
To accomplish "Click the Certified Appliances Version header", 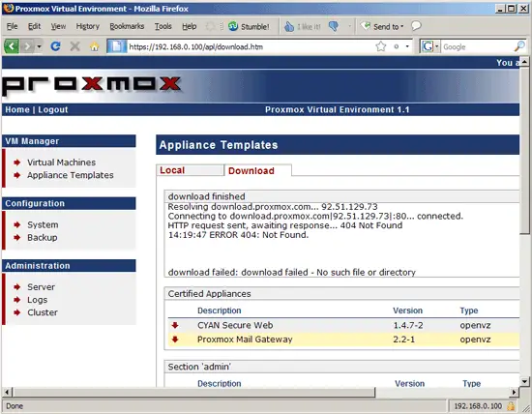I will 407,310.
